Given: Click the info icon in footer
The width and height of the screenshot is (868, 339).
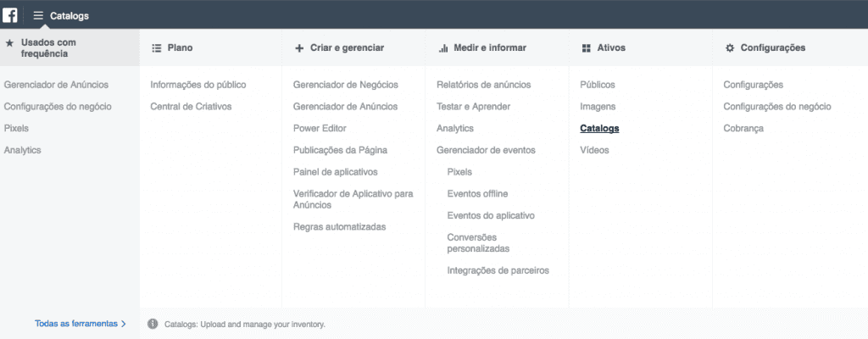Looking at the screenshot, I should pyautogui.click(x=153, y=324).
